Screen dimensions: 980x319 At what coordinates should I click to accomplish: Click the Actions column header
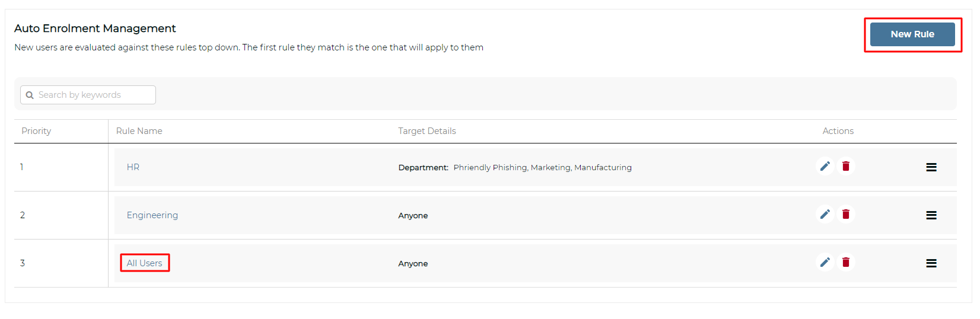(838, 131)
